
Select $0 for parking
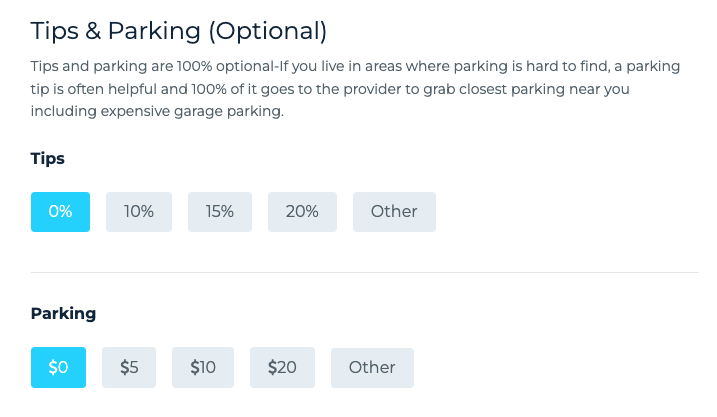pyautogui.click(x=58, y=367)
